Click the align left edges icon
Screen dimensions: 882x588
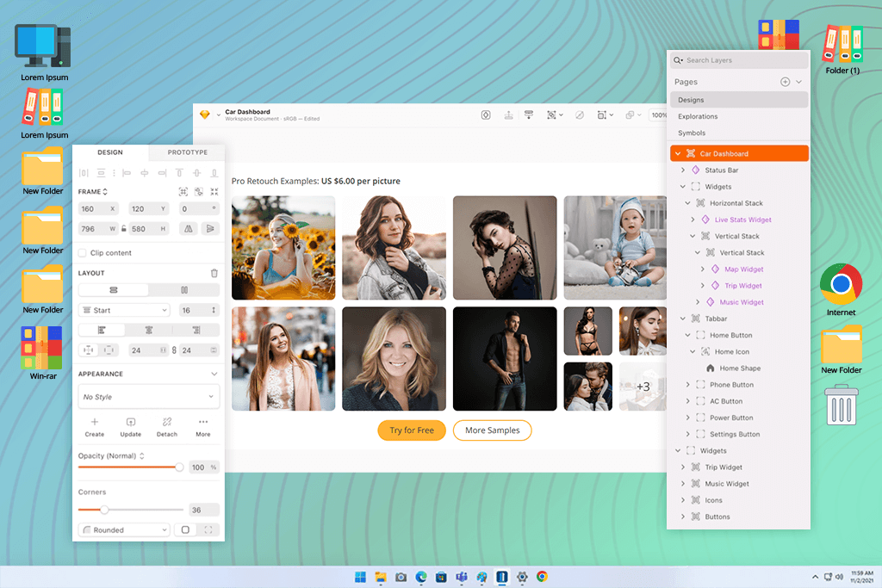coord(127,173)
